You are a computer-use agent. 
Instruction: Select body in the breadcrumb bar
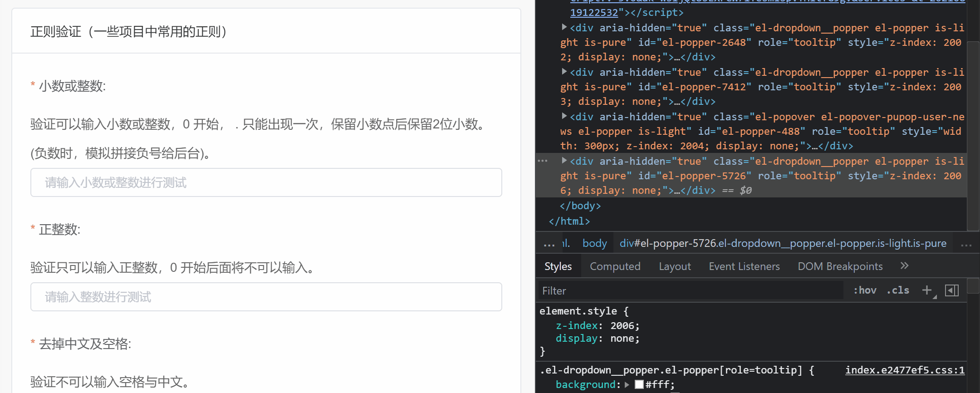coord(594,243)
